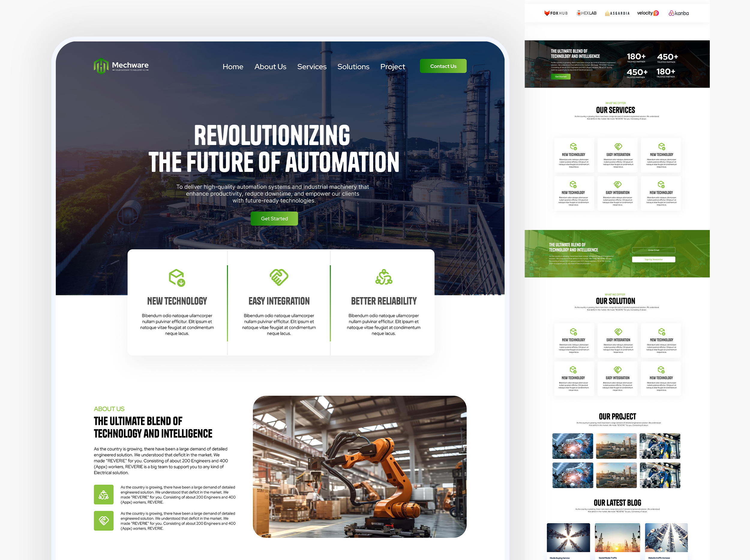Select Services in the top navigation
750x560 pixels.
coord(312,67)
